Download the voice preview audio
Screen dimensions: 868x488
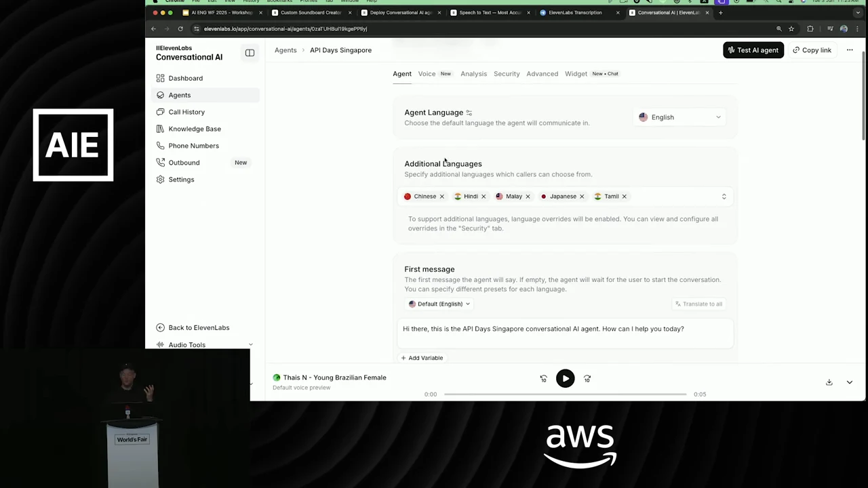click(829, 382)
